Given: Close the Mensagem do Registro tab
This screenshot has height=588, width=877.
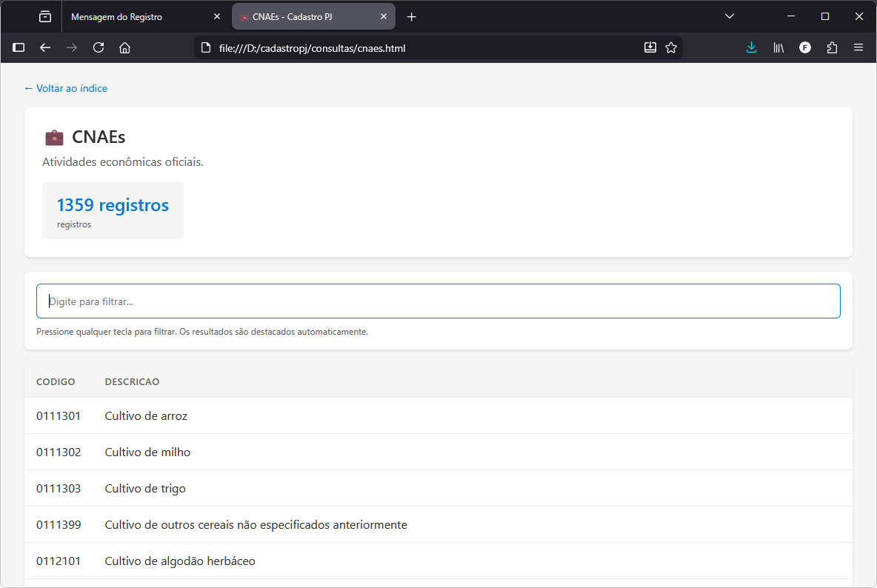Looking at the screenshot, I should (x=216, y=16).
